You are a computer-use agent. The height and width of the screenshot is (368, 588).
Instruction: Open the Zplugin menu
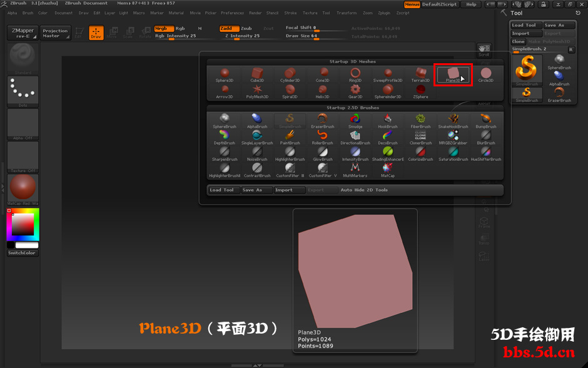point(384,13)
